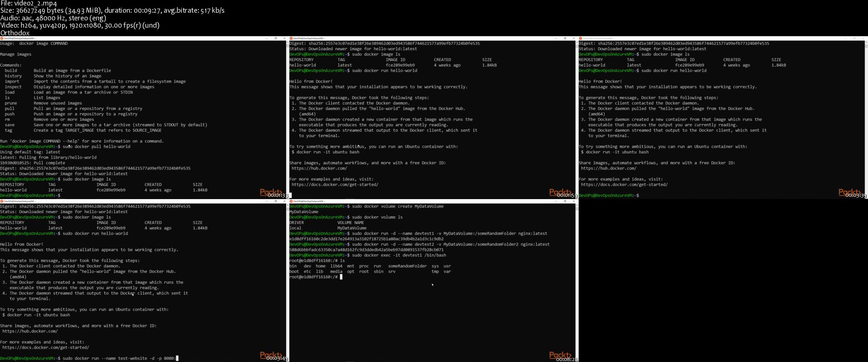Click the 'Manage images' line
The height and width of the screenshot is (362, 868).
click(16, 54)
